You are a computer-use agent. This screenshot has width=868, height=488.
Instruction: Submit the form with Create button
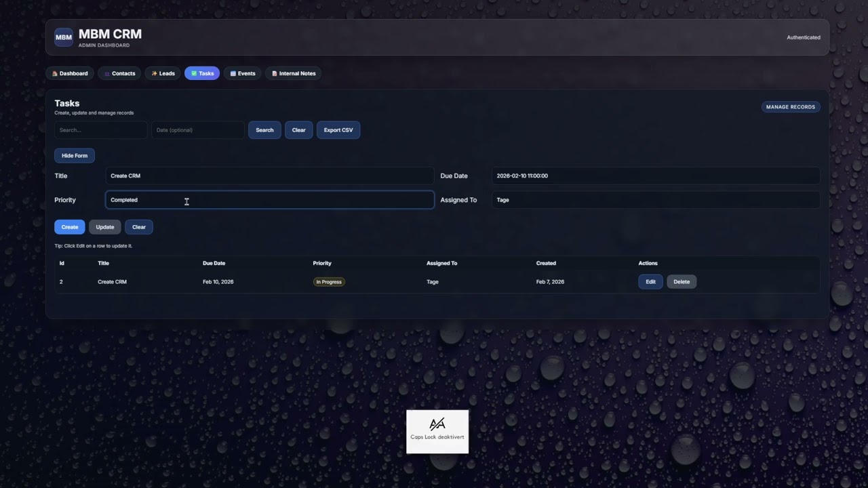point(70,227)
